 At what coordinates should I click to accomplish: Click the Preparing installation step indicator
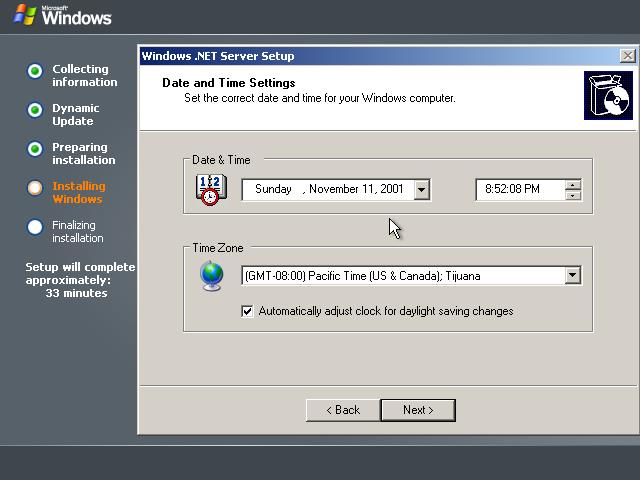pos(35,149)
